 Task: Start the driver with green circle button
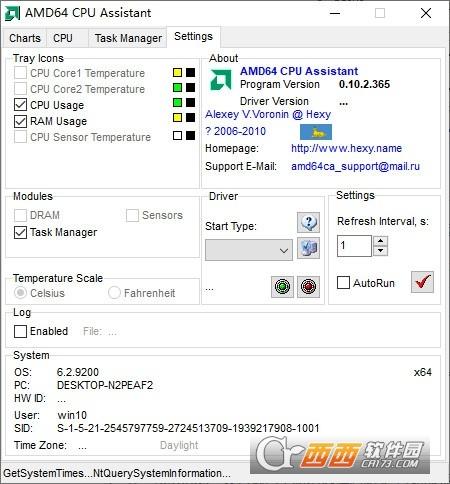[x=282, y=287]
